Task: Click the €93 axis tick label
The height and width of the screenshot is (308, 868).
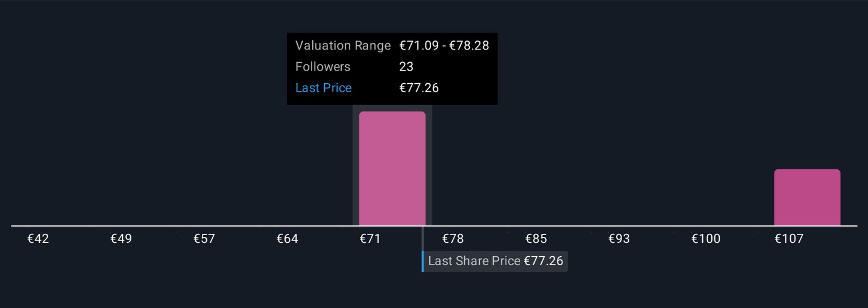Action: tap(619, 239)
